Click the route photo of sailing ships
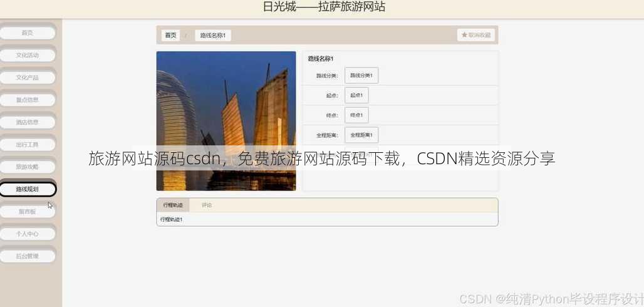This screenshot has height=307, width=644. [226, 121]
